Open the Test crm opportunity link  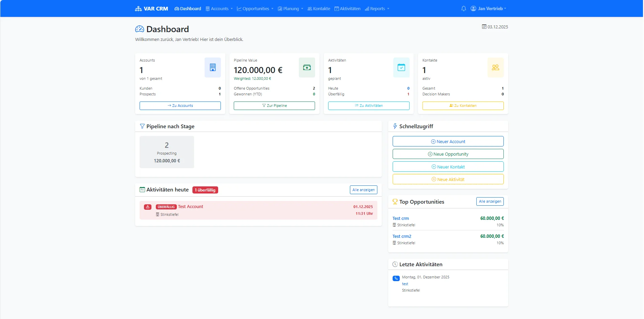tap(400, 218)
